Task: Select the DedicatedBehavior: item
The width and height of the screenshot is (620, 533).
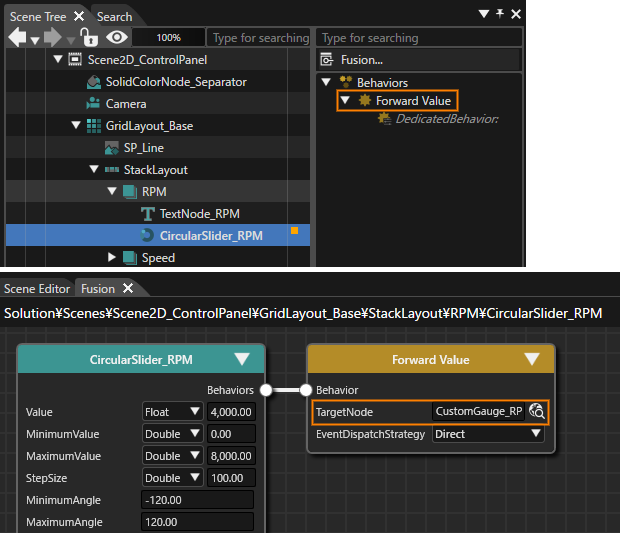Action: click(x=447, y=119)
